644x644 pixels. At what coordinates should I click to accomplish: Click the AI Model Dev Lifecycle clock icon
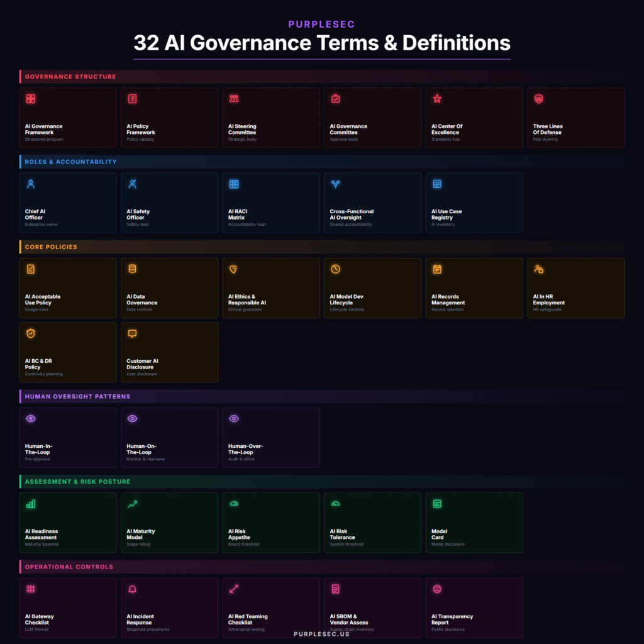[336, 269]
